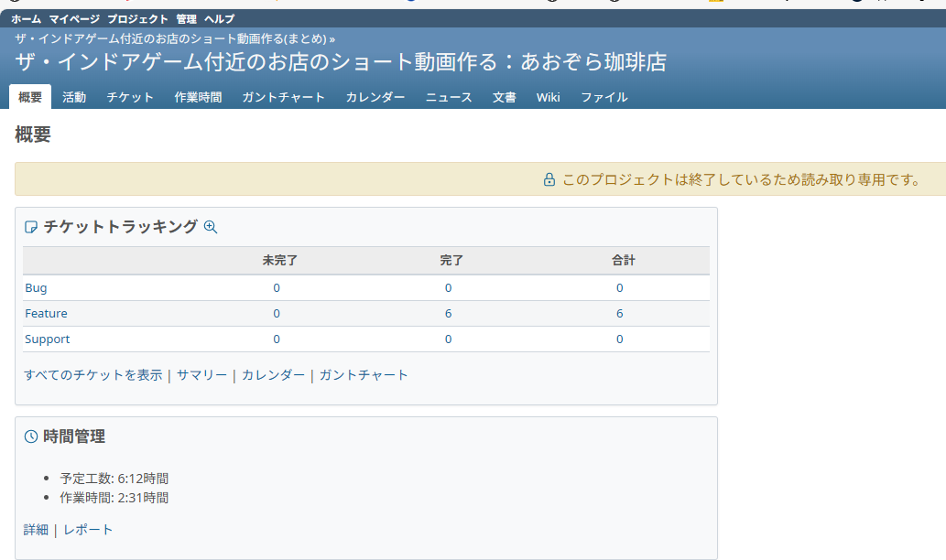
Task: Open すべてのチケットを表示 link
Action: 92,375
